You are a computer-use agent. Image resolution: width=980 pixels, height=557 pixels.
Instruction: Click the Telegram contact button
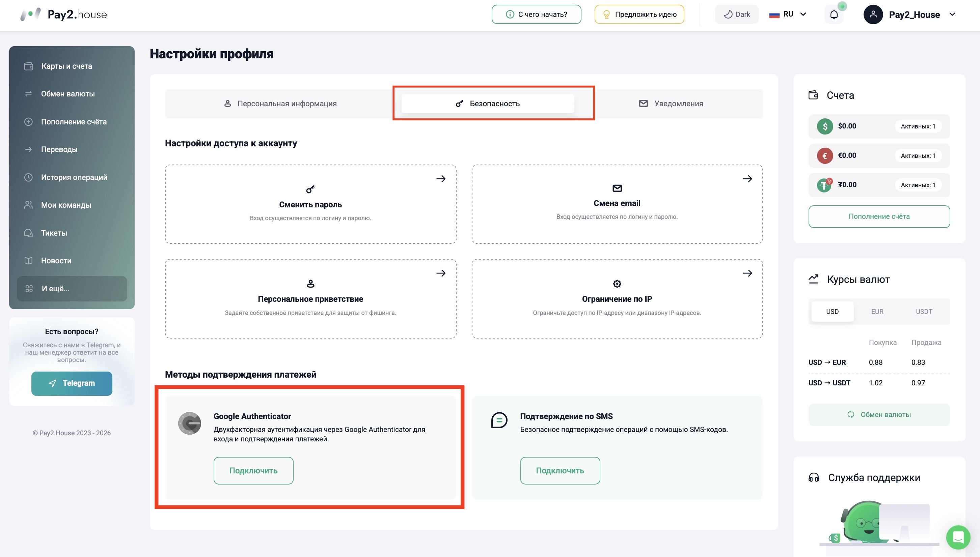[72, 383]
